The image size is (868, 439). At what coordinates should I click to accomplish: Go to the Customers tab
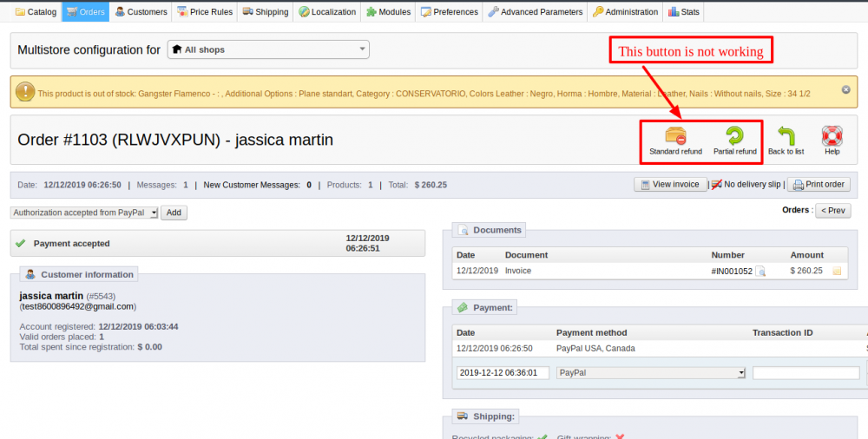click(141, 11)
